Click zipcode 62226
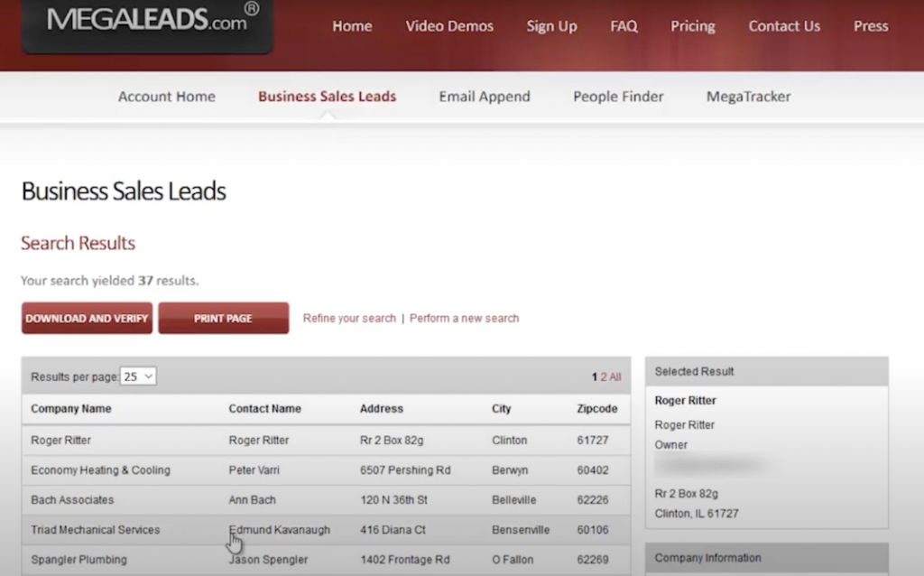Viewport: 924px width, 576px height. pos(593,500)
